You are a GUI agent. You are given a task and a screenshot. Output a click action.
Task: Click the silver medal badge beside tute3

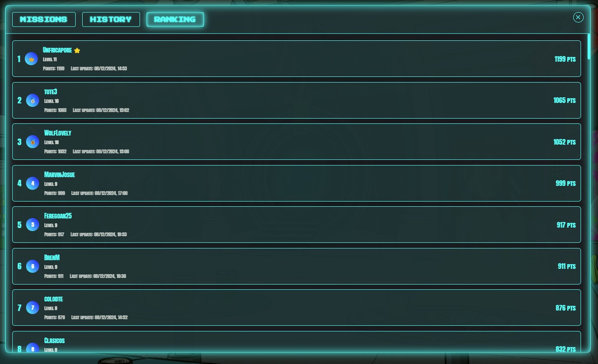(x=33, y=100)
